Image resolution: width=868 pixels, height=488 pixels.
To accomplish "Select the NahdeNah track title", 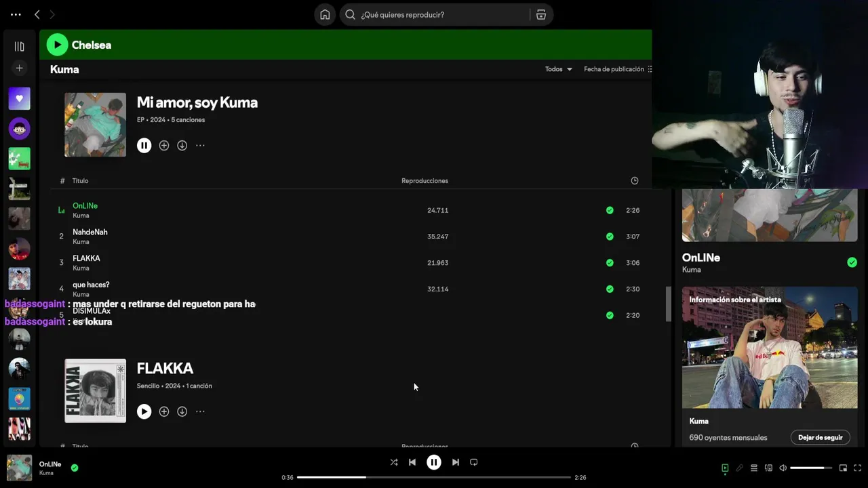I will click(x=90, y=232).
